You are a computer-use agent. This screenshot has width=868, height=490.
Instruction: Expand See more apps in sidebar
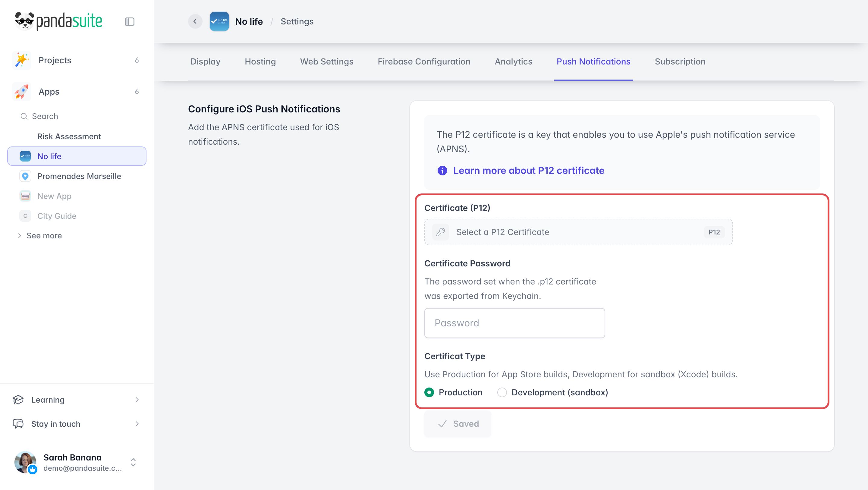pos(40,236)
